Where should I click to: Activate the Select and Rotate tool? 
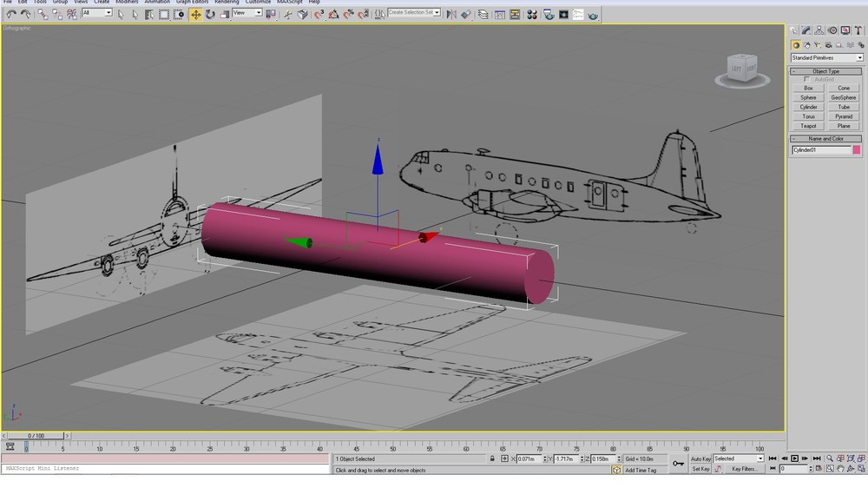pyautogui.click(x=210, y=15)
